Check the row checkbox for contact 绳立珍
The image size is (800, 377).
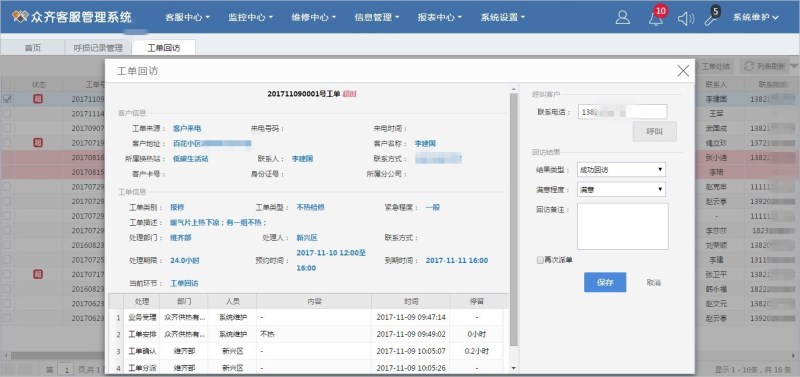(7, 143)
